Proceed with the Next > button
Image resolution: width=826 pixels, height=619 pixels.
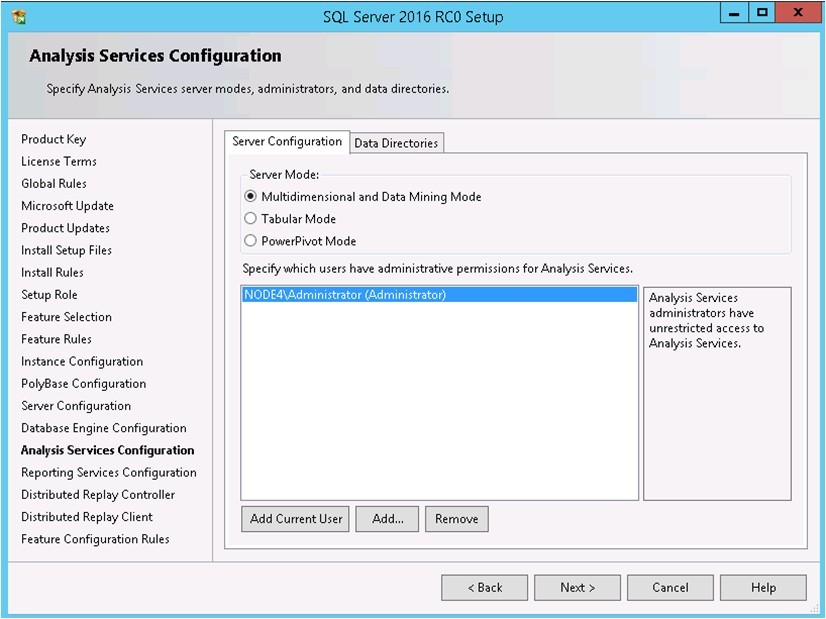[x=577, y=587]
